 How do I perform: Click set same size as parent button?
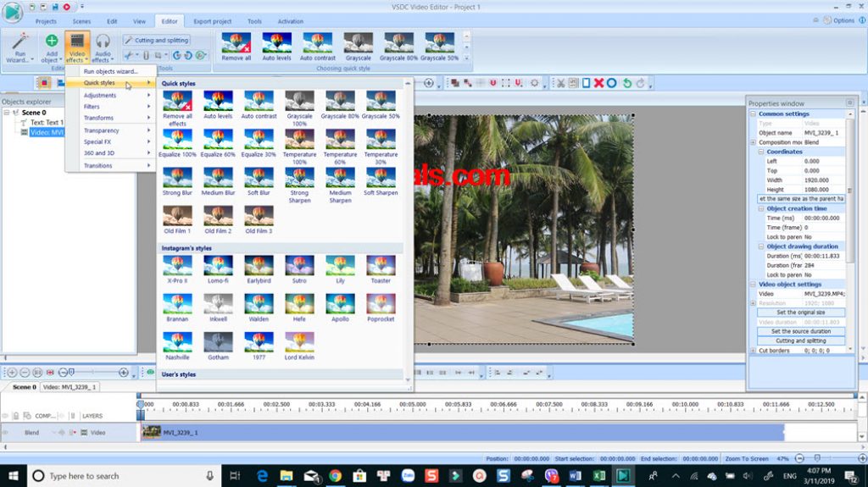(x=800, y=199)
